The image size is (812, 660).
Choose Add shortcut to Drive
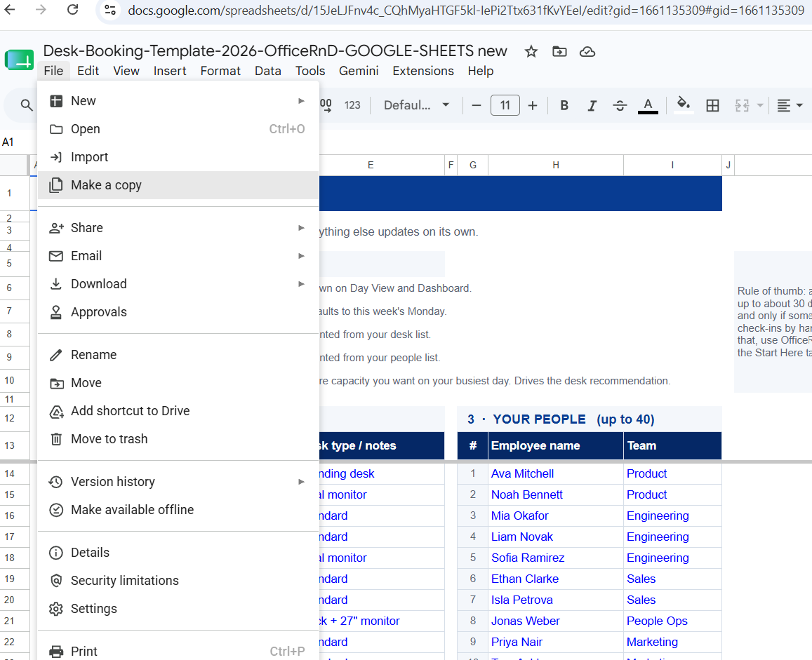click(178, 411)
